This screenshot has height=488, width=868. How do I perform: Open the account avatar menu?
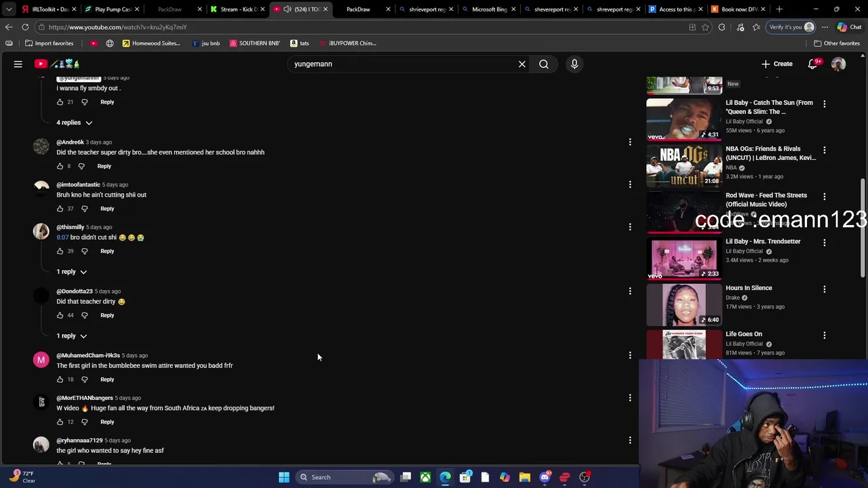(x=838, y=64)
